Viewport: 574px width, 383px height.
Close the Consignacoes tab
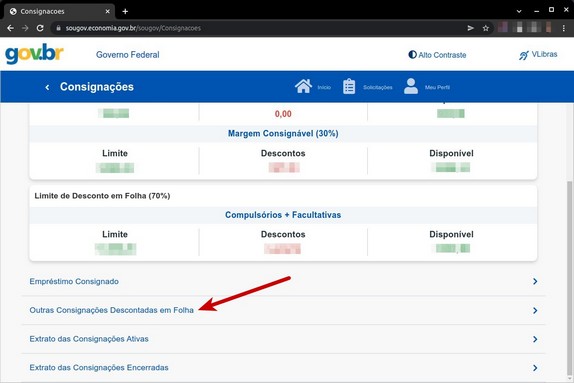click(108, 11)
